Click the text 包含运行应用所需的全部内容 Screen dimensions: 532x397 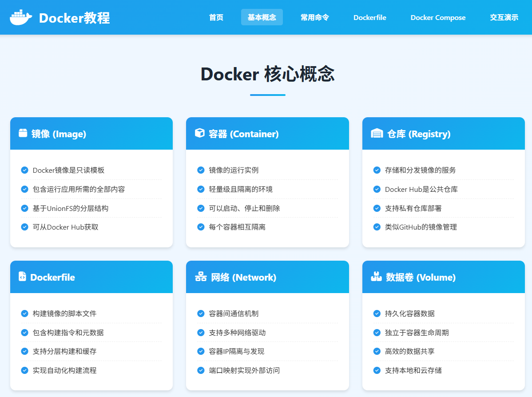79,189
